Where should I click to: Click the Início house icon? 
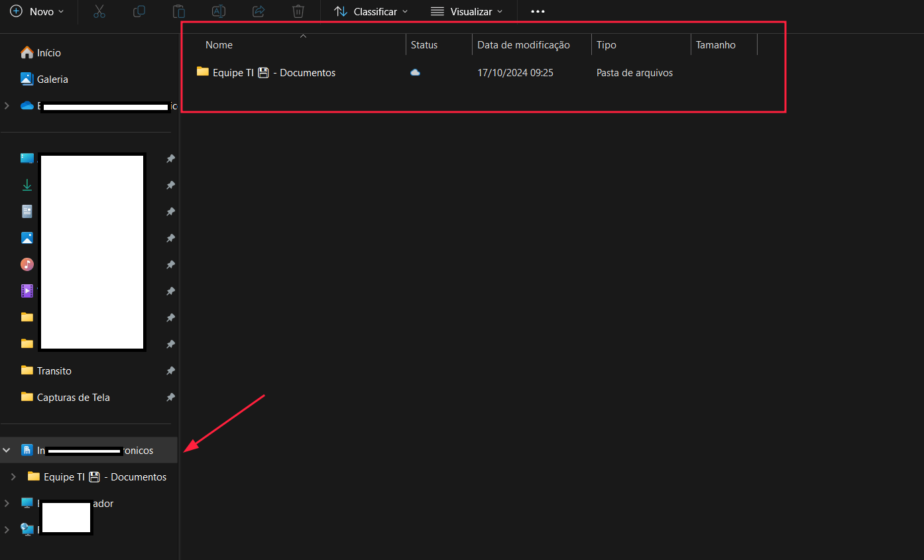coord(27,52)
